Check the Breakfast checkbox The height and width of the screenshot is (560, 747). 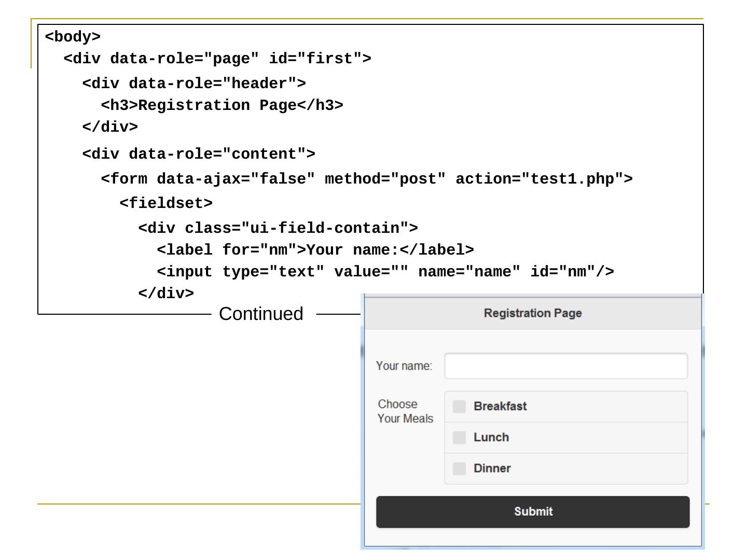pyautogui.click(x=459, y=407)
